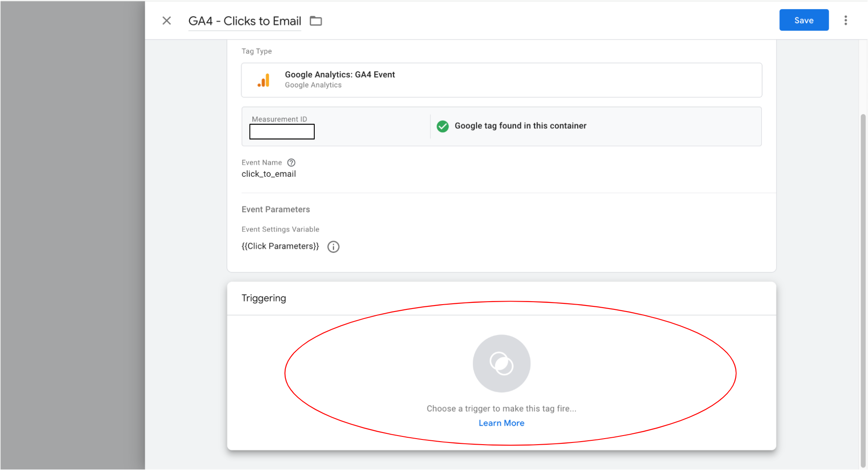Click the Google Analytics bar chart icon
868x471 pixels.
click(x=264, y=80)
